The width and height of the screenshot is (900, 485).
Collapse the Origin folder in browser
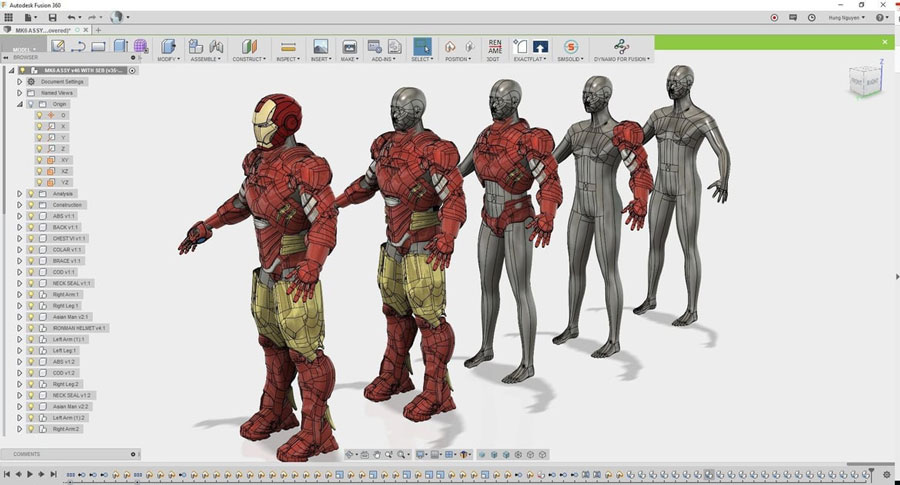point(19,104)
